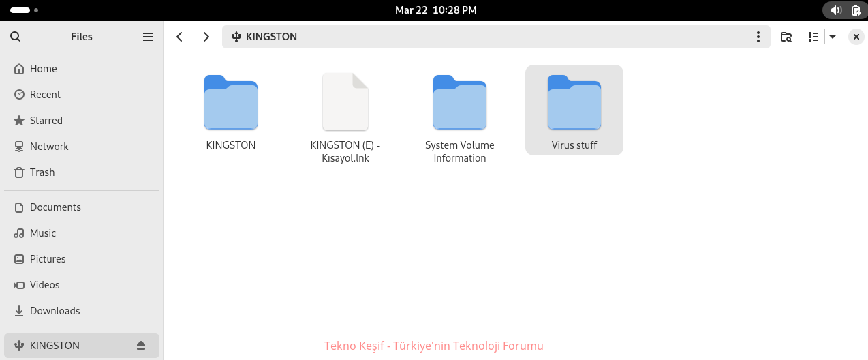Click the USB icon beside sidebar KINGSTON
Screen dimensions: 868x360
point(19,346)
